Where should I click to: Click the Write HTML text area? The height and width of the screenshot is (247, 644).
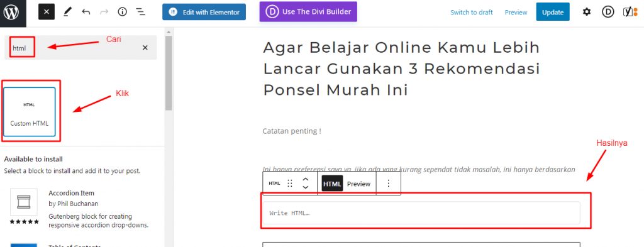pyautogui.click(x=421, y=213)
